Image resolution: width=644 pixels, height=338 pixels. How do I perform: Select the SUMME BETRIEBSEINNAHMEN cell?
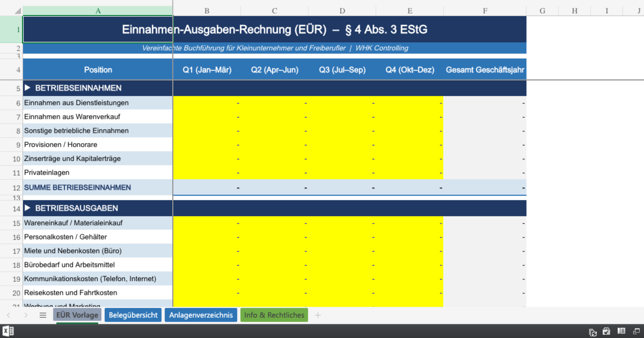(98, 187)
